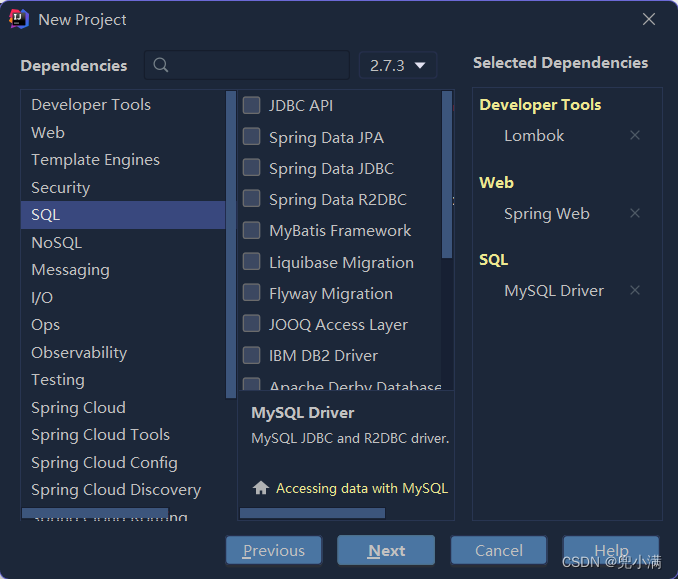Image resolution: width=678 pixels, height=579 pixels.
Task: Select Lombok in Selected Dependencies
Action: tap(534, 136)
